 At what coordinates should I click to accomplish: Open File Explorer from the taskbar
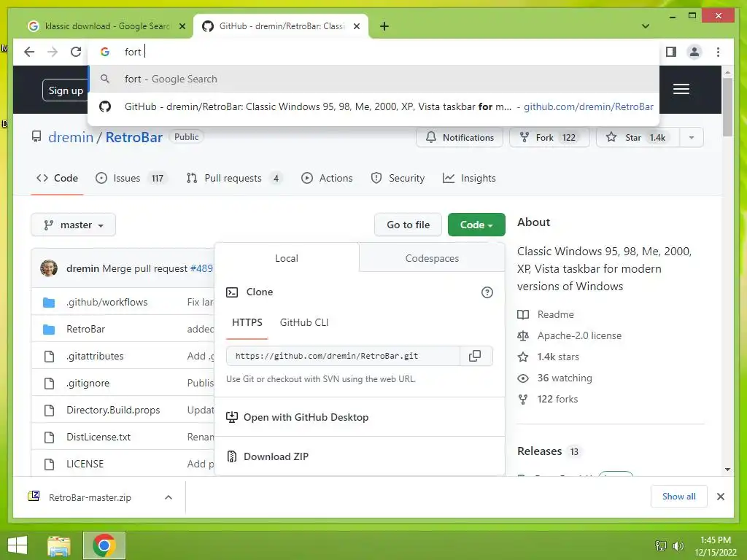[x=59, y=545]
